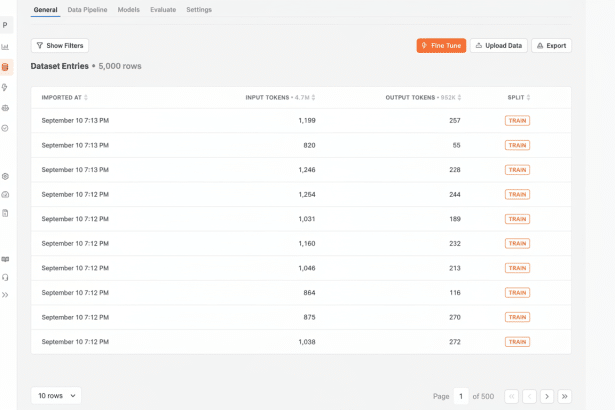The height and width of the screenshot is (410, 615).
Task: Open the headset support sidebar icon
Action: (x=5, y=277)
